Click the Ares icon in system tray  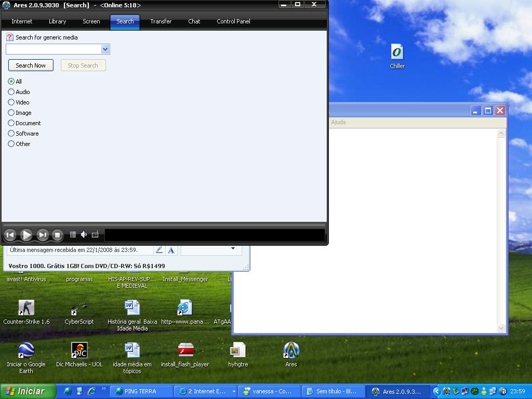pyautogui.click(x=446, y=391)
